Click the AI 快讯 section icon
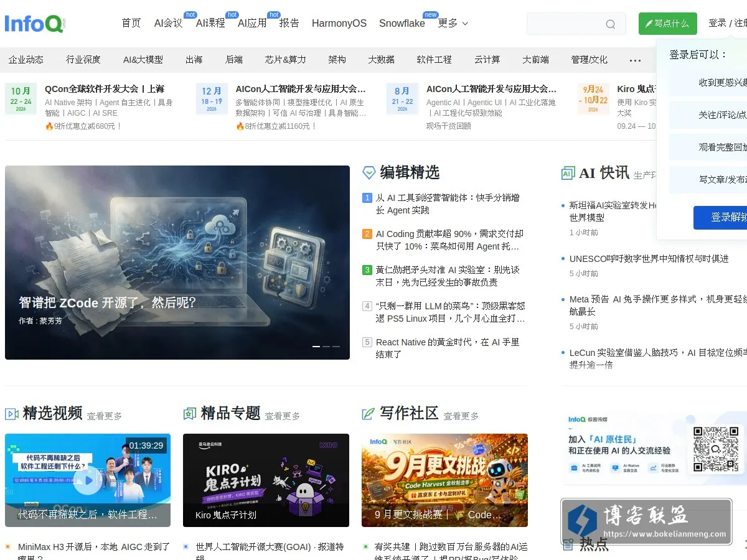Viewport: 747px width, 560px height. click(568, 173)
